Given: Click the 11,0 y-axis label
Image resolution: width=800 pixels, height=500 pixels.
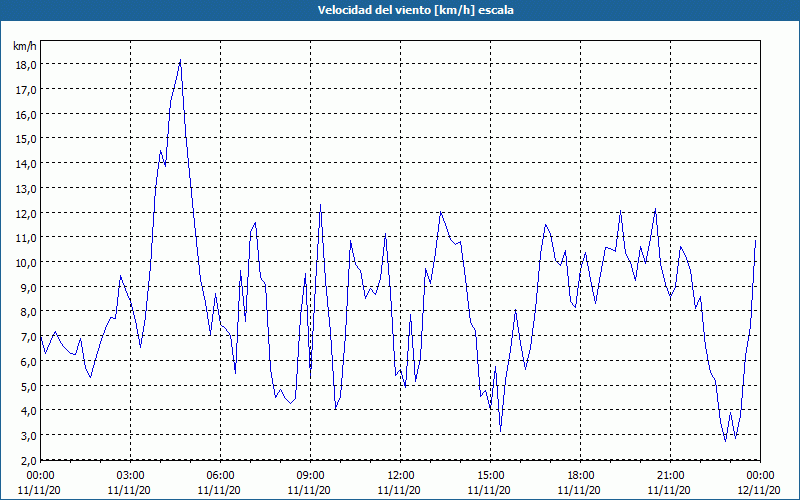Looking at the screenshot, I should coord(26,238).
